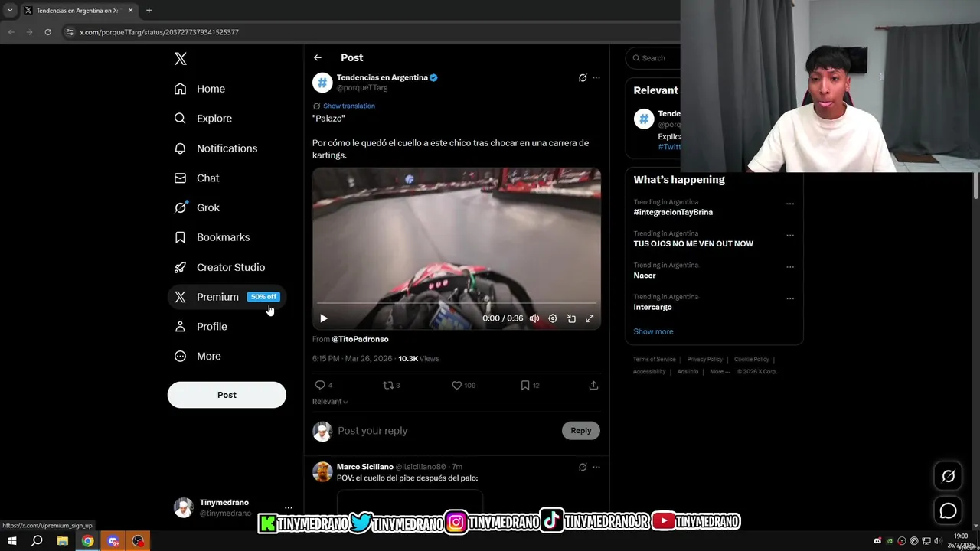Go back using the Post header arrow
980x551 pixels.
tap(318, 57)
